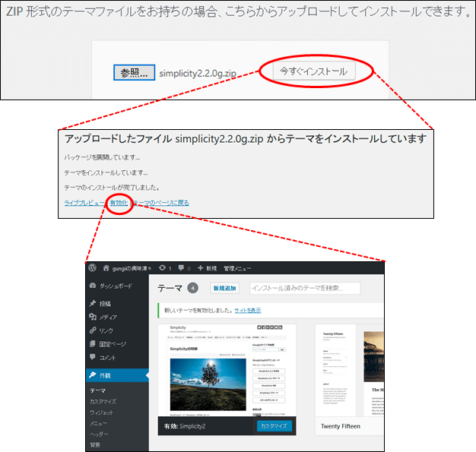Screen dimensions: 476x452
Task: Click the 今すぐインストール install button
Action: point(314,71)
